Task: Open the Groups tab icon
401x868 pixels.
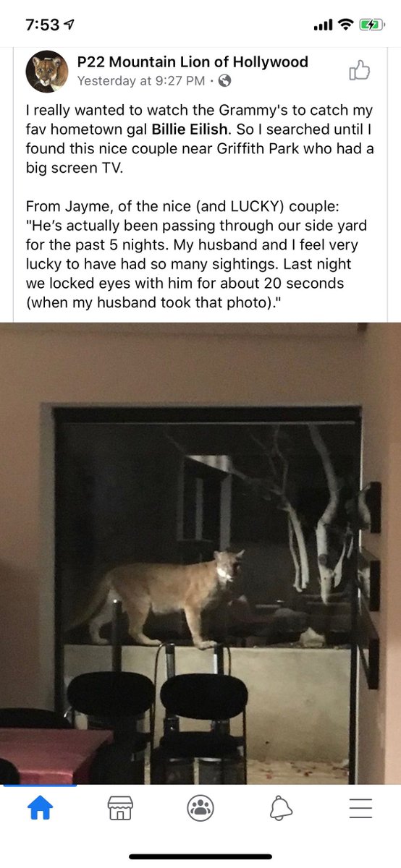Action: pyautogui.click(x=200, y=808)
